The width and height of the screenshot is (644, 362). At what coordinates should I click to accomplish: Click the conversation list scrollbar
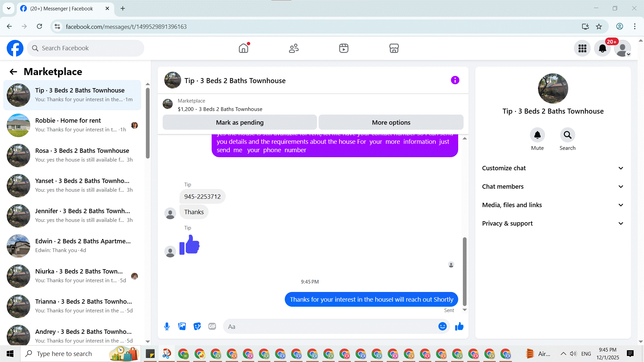point(148,123)
